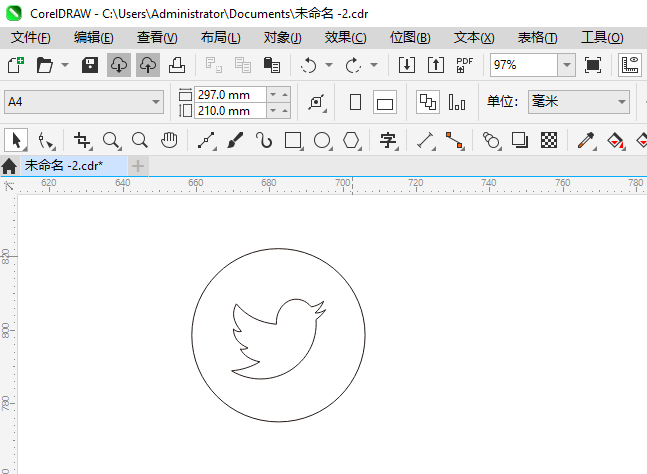Viewport: 647px width, 474px height.
Task: Select the Color Eyedropper tool
Action: coord(586,141)
